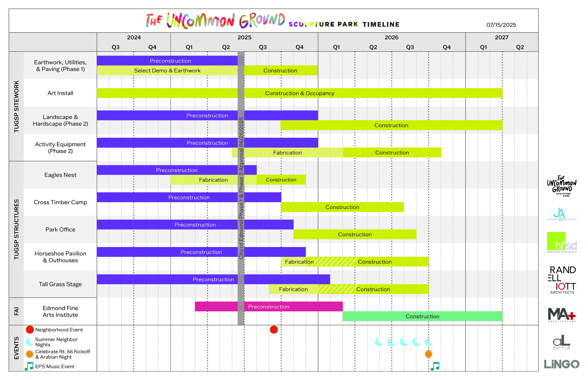Click the first cyan moon marker in 2026

(x=379, y=342)
